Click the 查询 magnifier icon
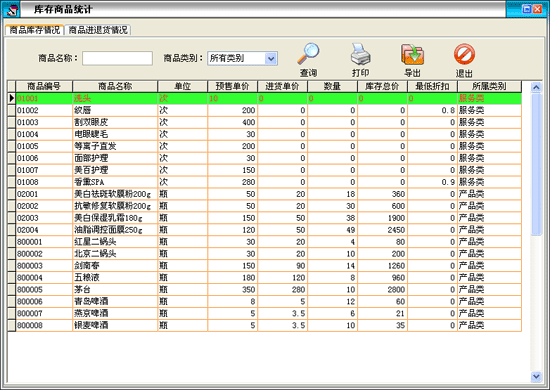The width and height of the screenshot is (550, 390). pos(308,54)
